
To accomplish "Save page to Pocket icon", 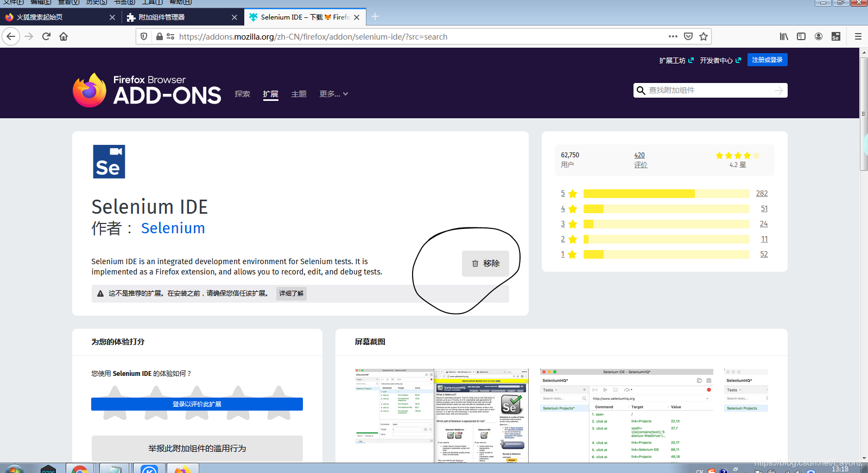I will 688,36.
